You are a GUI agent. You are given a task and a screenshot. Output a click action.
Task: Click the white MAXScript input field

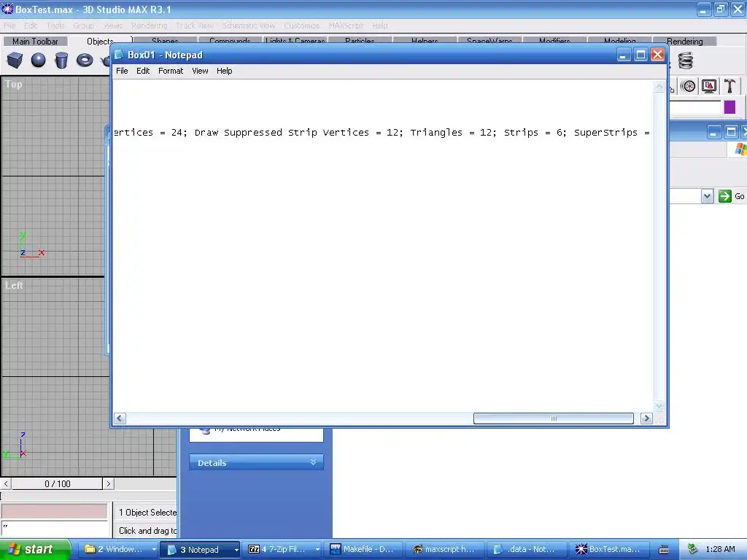tap(55, 529)
